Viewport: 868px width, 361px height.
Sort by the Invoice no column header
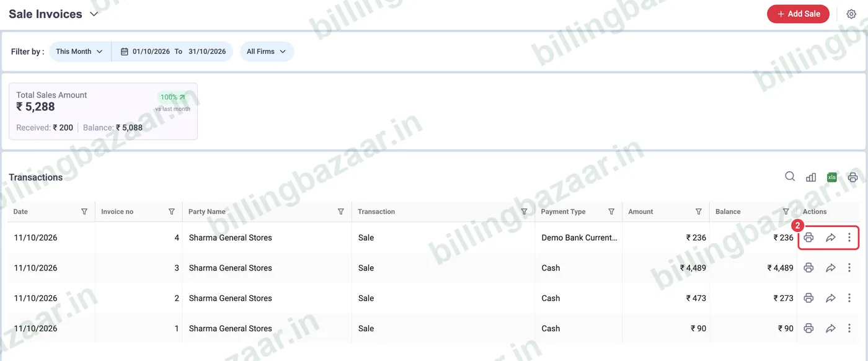117,212
